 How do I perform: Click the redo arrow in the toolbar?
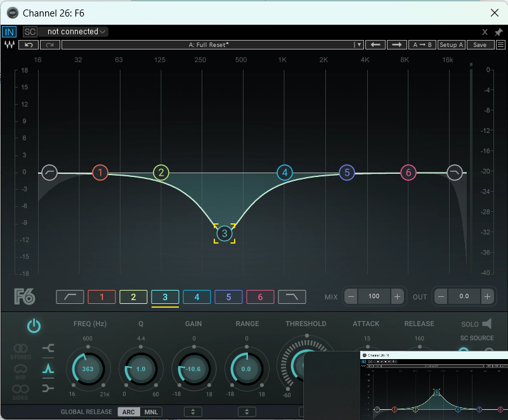[49, 45]
